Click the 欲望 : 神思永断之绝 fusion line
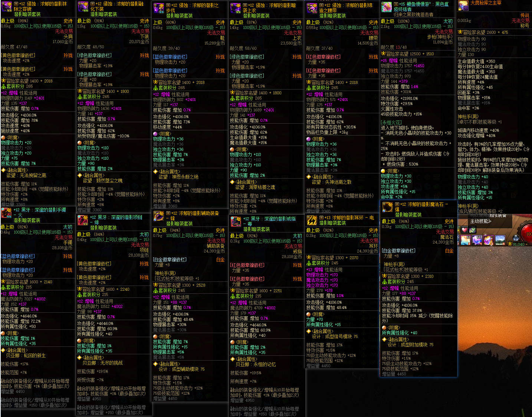532x417 pixels. click(178, 177)
